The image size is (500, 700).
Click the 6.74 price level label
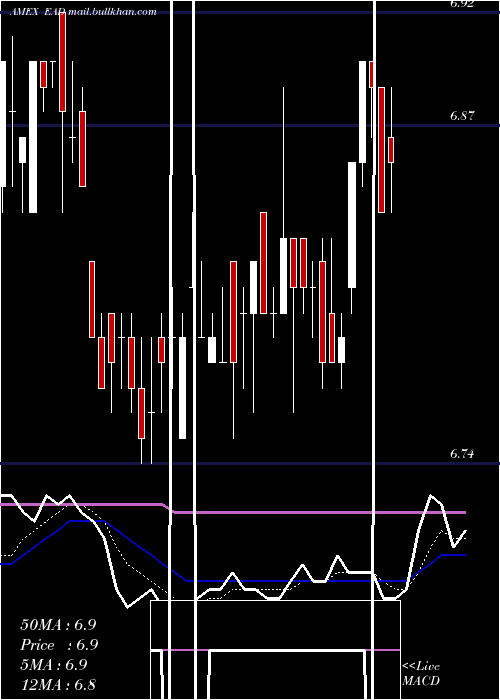pyautogui.click(x=462, y=454)
